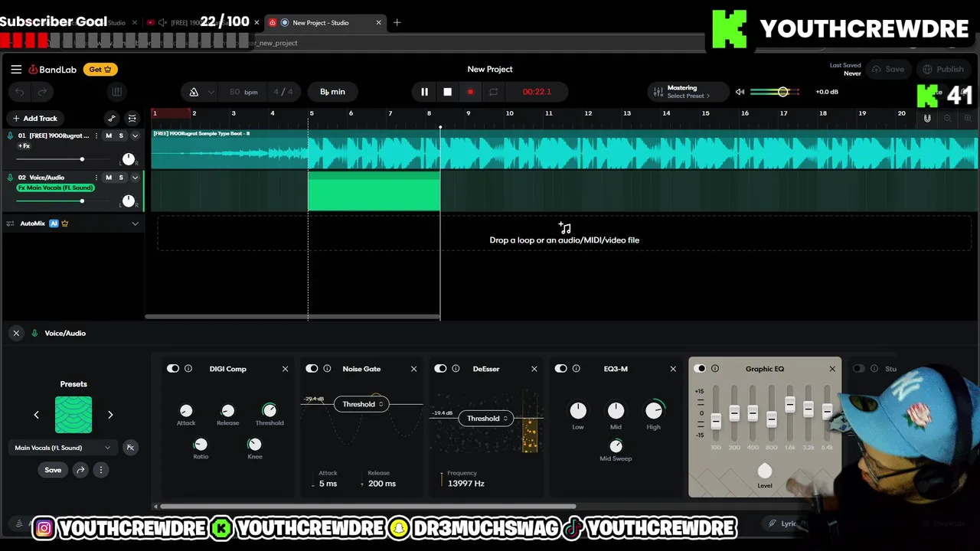980x551 pixels.
Task: Click the Add Track button
Action: coord(34,118)
